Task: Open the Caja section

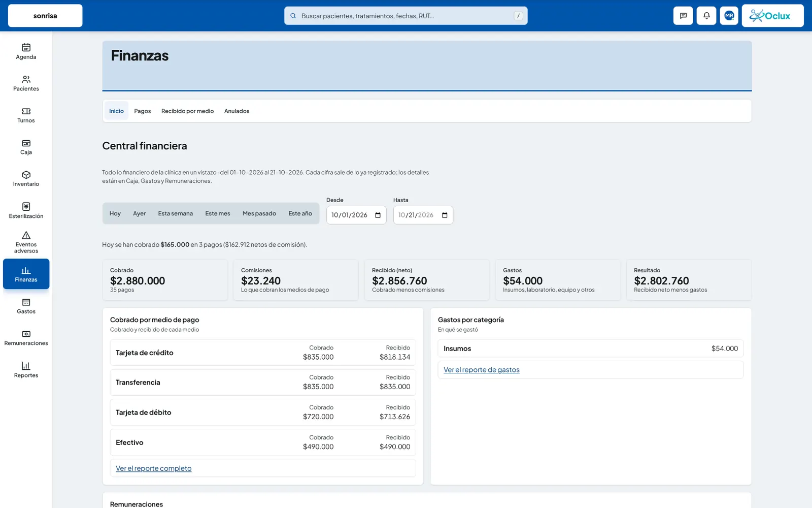Action: [26, 147]
